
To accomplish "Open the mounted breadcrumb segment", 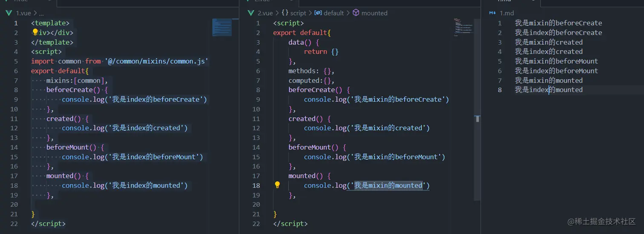I will 370,13.
